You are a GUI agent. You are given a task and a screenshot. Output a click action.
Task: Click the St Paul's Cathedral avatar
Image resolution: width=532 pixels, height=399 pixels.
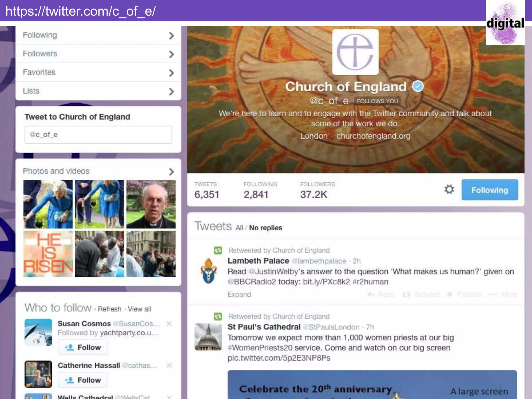coord(208,337)
